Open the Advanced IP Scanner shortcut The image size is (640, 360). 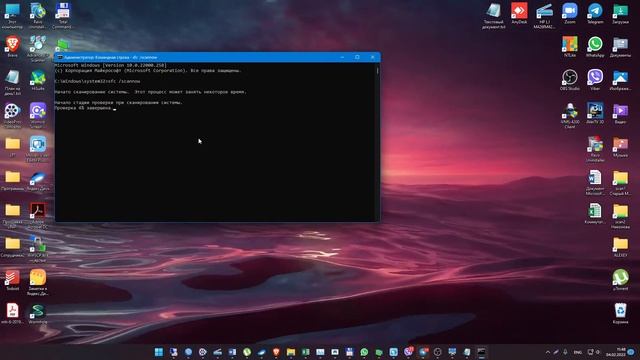(x=38, y=49)
